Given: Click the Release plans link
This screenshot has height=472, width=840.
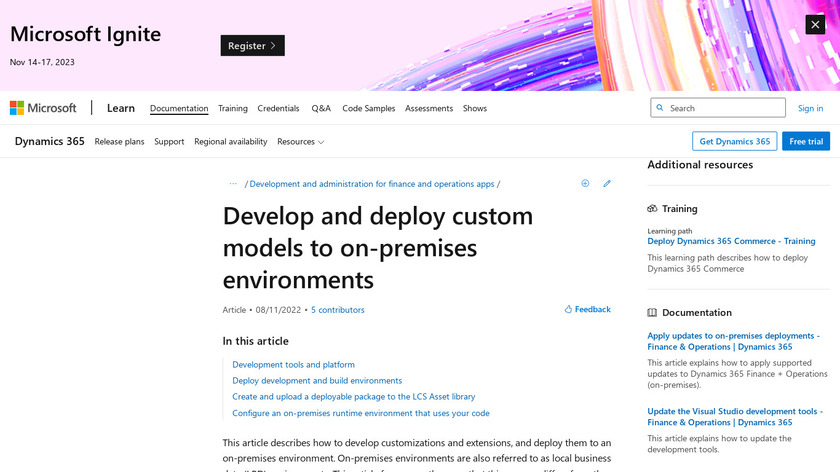Looking at the screenshot, I should [119, 142].
